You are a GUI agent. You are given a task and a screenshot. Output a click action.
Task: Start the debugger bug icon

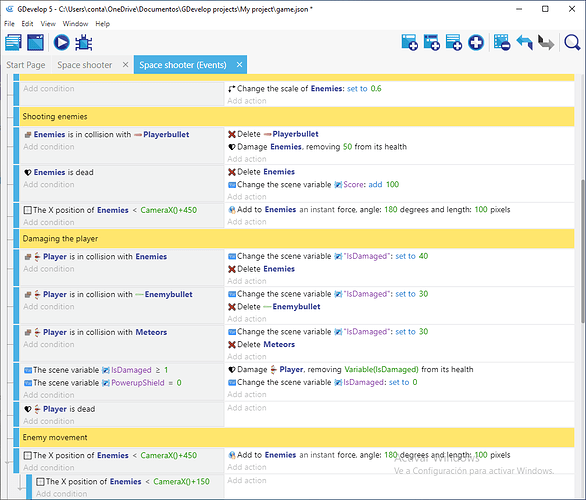pos(84,42)
